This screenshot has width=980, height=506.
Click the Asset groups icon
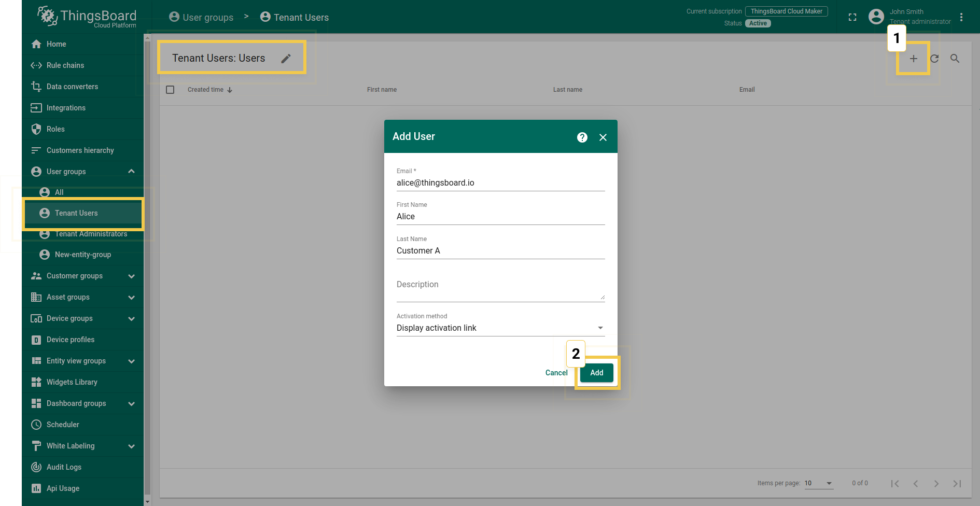point(36,297)
